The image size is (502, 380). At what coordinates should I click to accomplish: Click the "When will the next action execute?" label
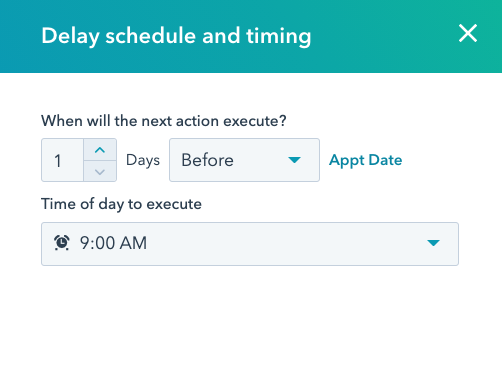164,121
